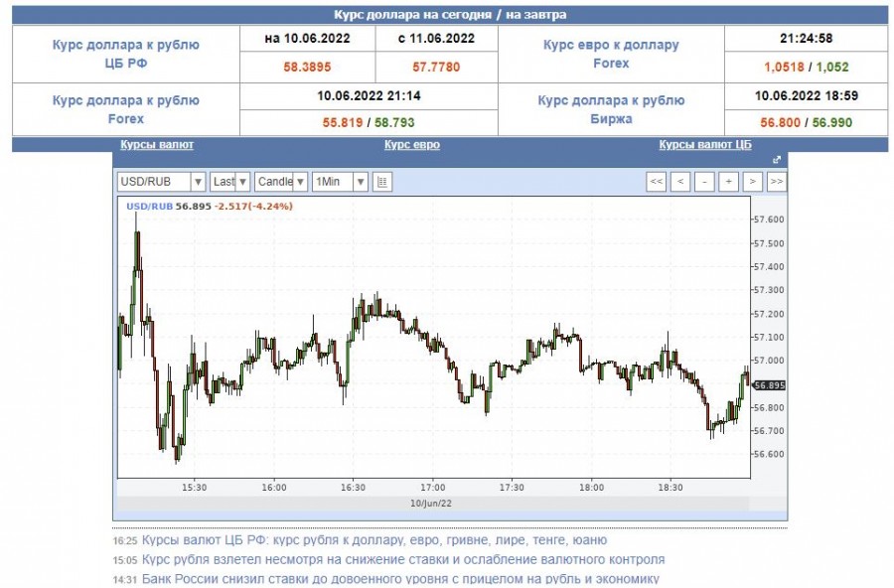Select the exchange value 56.990
Screen dimensions: 894x588
click(x=832, y=122)
